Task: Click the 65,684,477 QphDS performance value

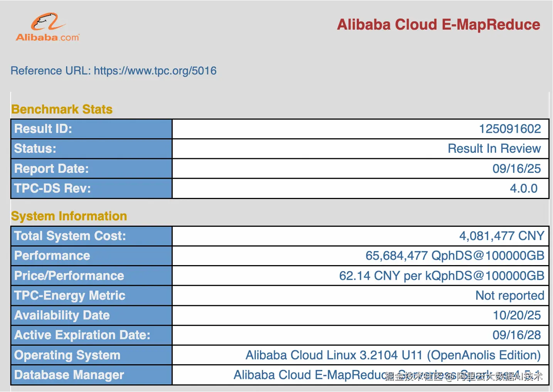Action: tap(455, 255)
